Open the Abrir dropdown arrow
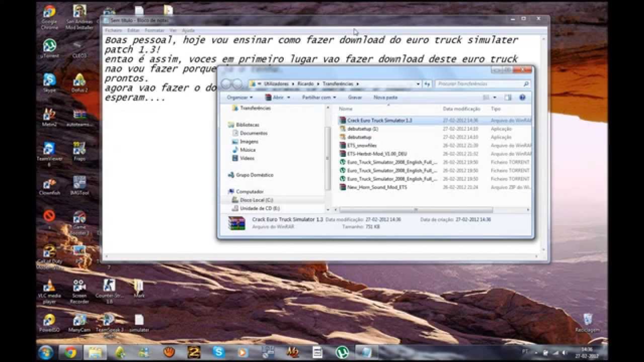 [x=290, y=98]
